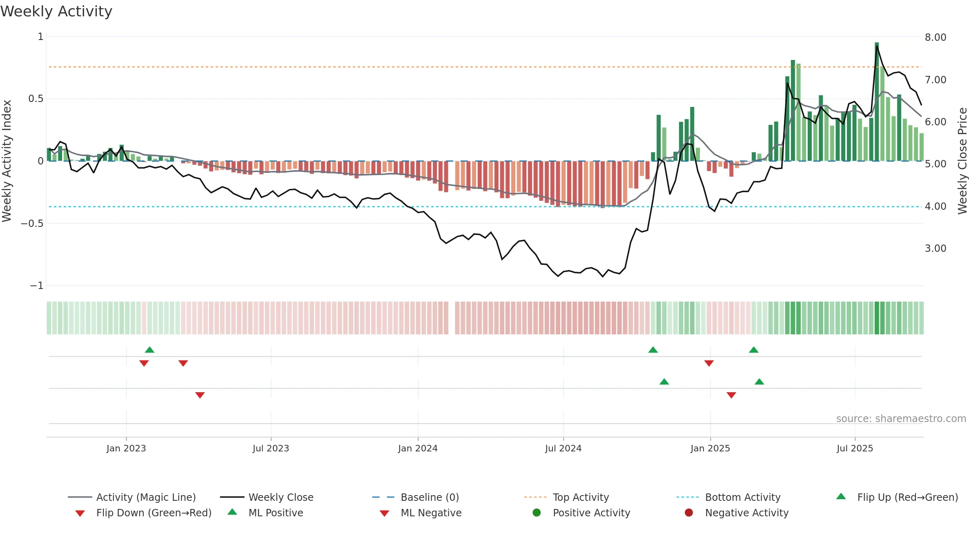Click the Negative Activity red circle icon
This screenshot has width=980, height=551.
[x=689, y=513]
